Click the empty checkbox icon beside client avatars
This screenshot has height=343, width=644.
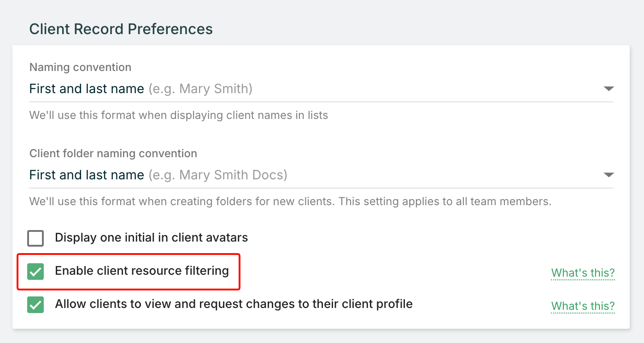[x=35, y=238]
